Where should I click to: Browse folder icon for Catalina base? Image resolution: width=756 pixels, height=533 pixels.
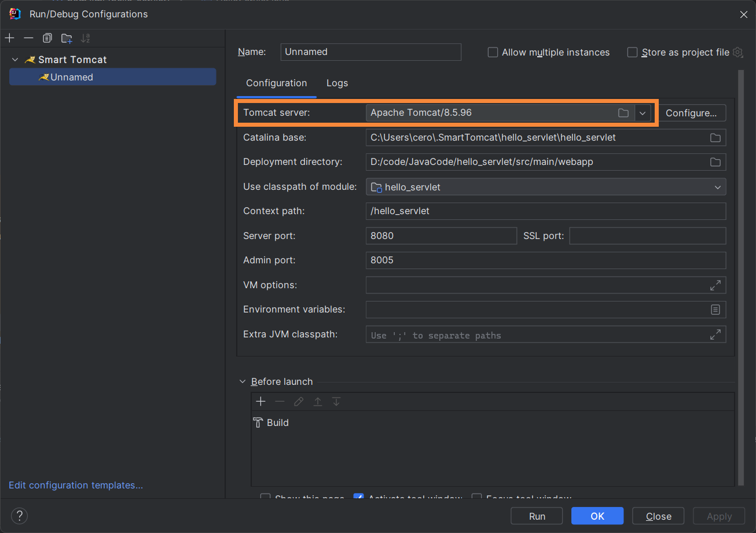click(x=715, y=138)
